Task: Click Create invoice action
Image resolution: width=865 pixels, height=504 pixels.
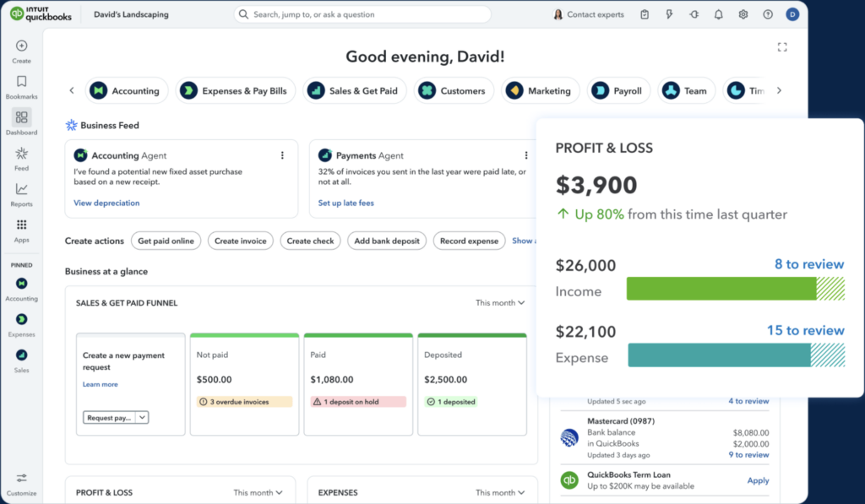Action: pos(241,241)
